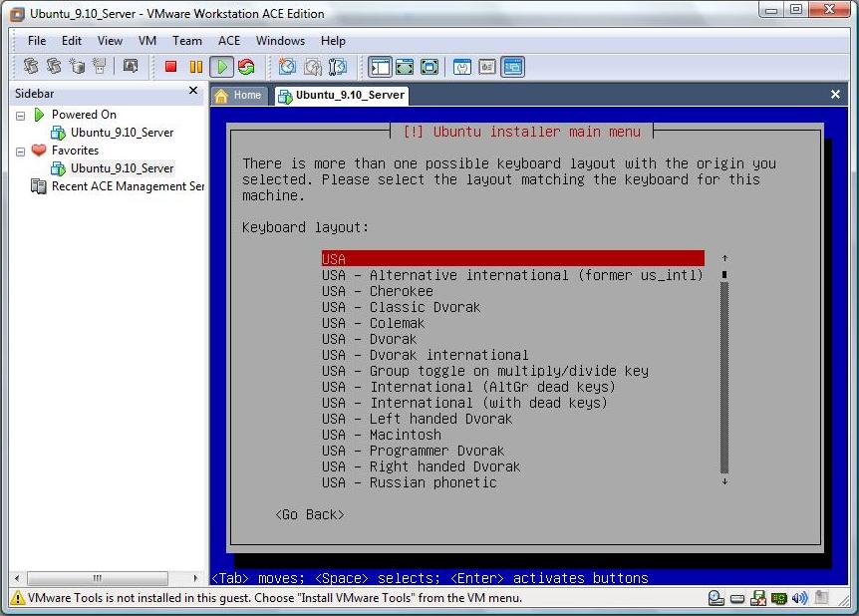The width and height of the screenshot is (859, 616).
Task: Select Ubuntu_9.10_Server under Powered On
Action: pos(122,133)
